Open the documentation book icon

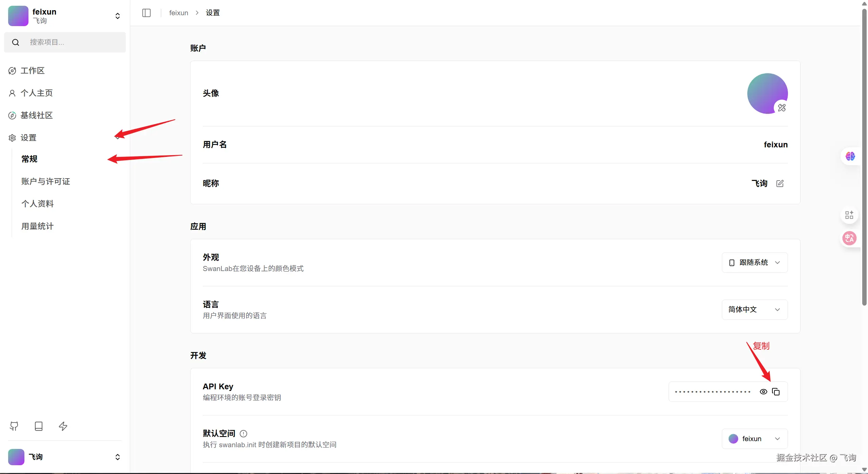tap(39, 426)
